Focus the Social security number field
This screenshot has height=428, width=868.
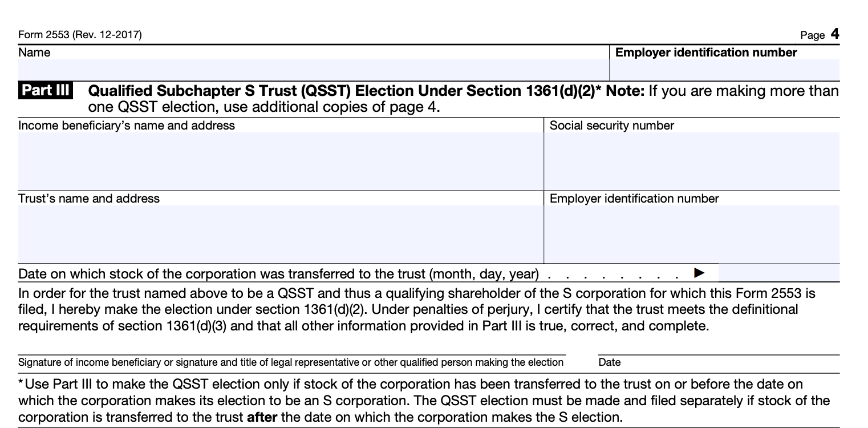[692, 161]
